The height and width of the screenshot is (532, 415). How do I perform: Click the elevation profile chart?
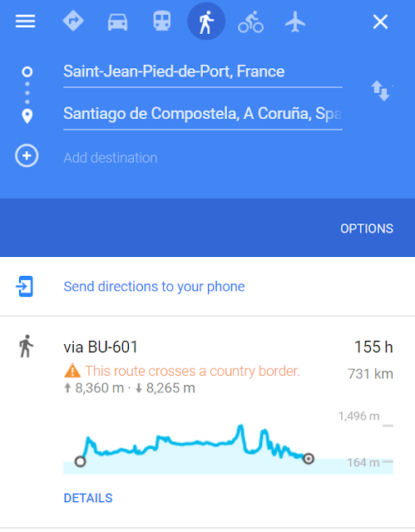[x=228, y=448]
